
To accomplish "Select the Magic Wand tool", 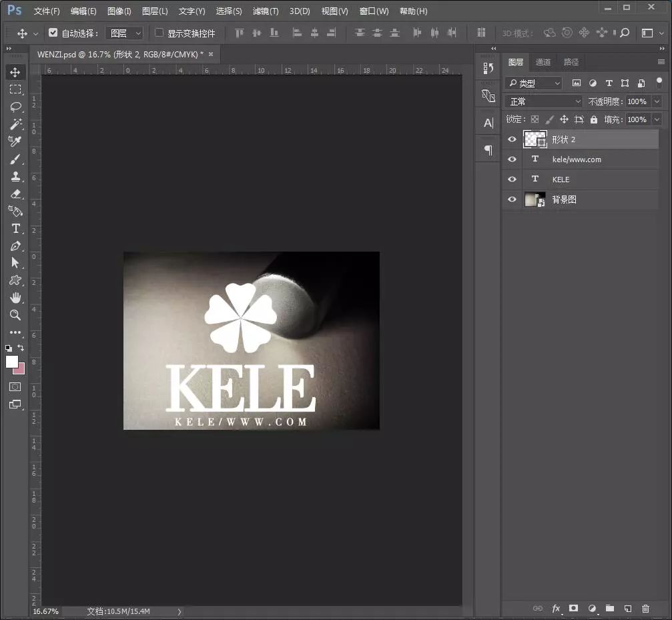I will (15, 124).
